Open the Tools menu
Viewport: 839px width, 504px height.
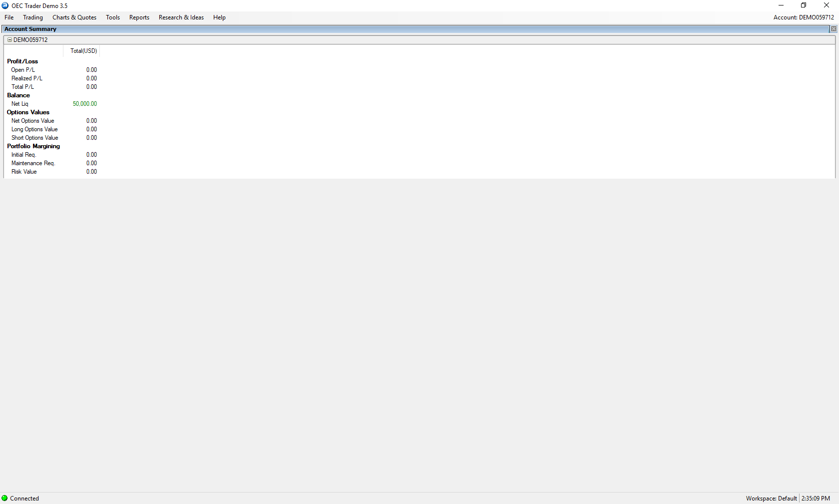113,17
